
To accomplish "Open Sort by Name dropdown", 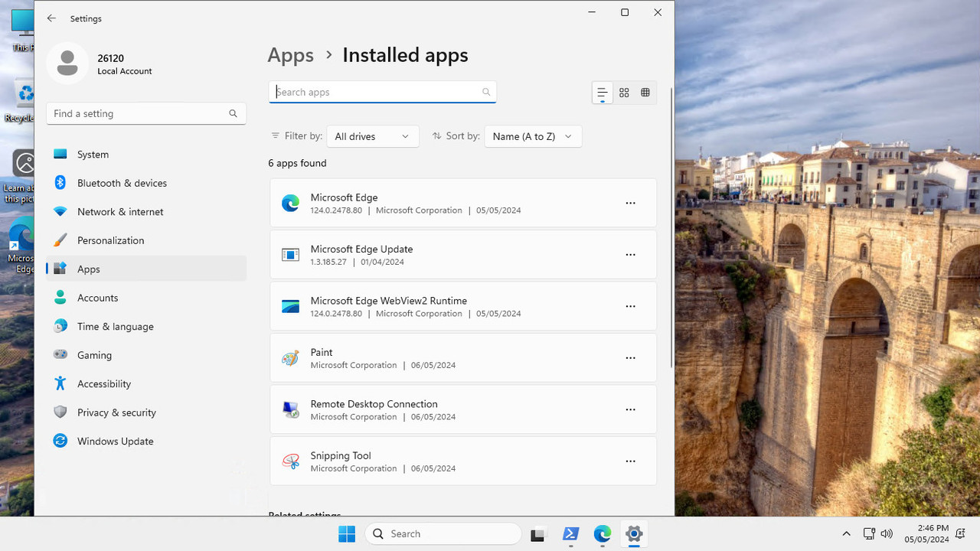I will 533,136.
